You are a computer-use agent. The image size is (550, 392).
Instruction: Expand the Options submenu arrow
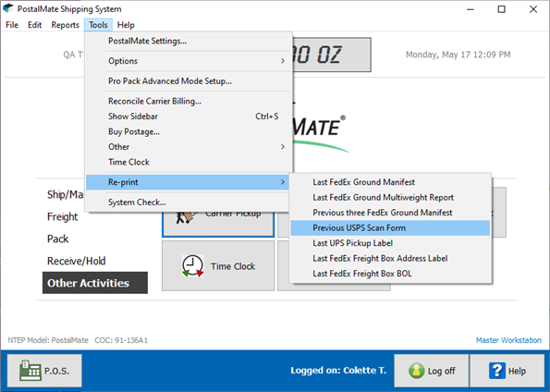[x=283, y=61]
